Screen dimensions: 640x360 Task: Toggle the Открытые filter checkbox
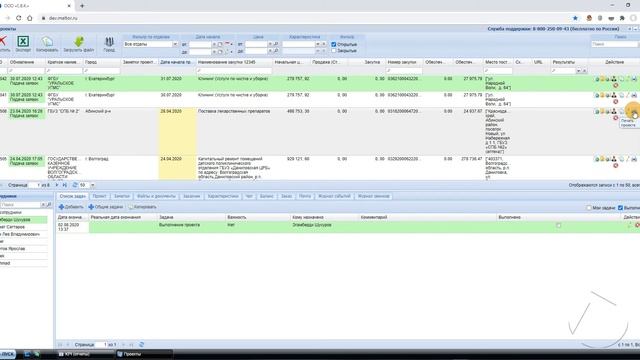pyautogui.click(x=333, y=44)
